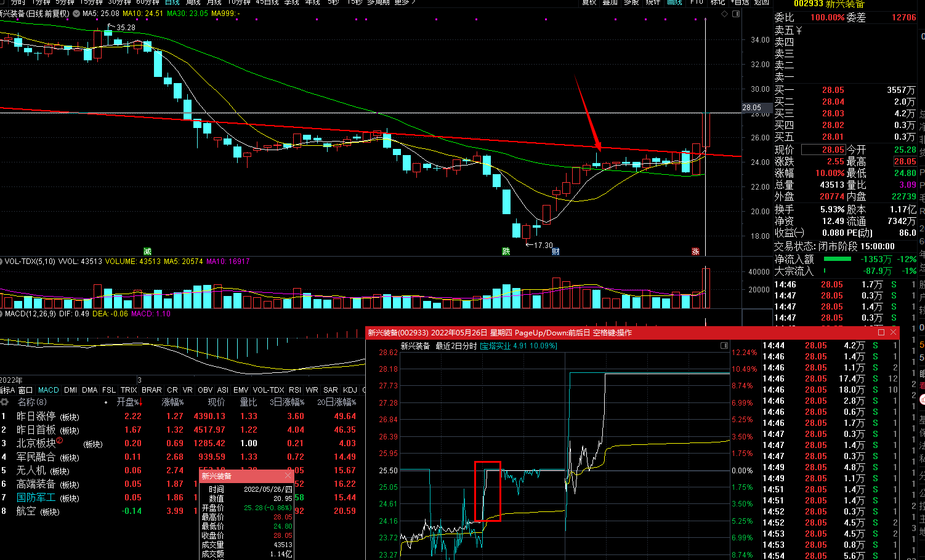Click the stock code 002933 新兴装备 header
925x560 pixels.
(x=829, y=4)
